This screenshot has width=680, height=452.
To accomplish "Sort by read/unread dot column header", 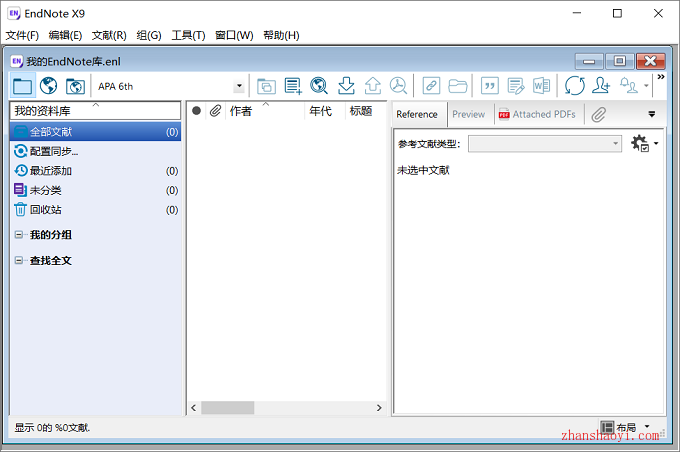I will tap(196, 111).
